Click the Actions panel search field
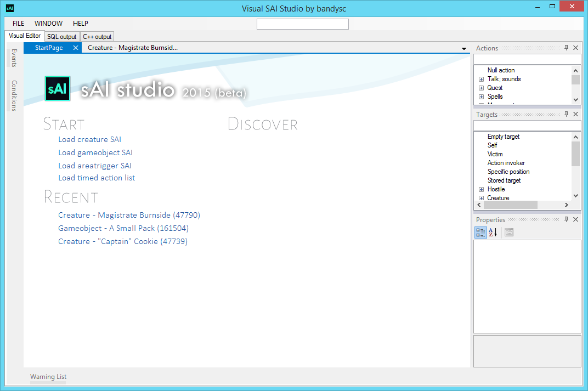The height and width of the screenshot is (391, 588). click(527, 59)
